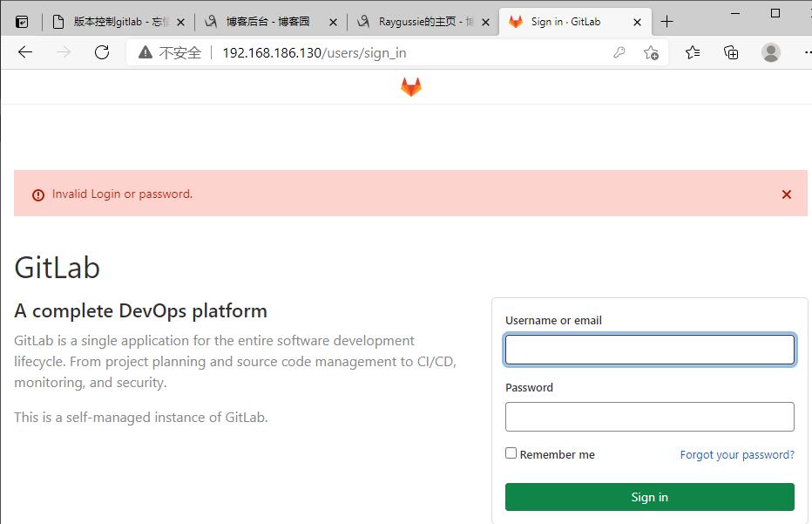
Task: Click the green Sign in button
Action: [x=649, y=497]
